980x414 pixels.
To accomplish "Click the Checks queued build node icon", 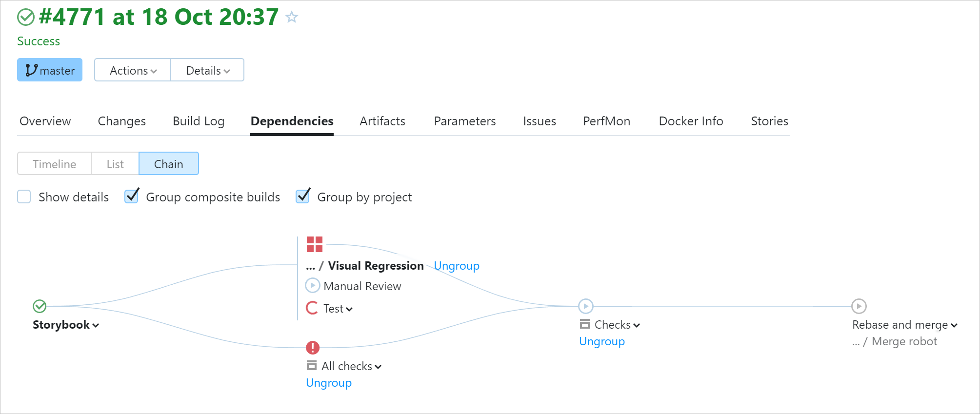I will 585,306.
